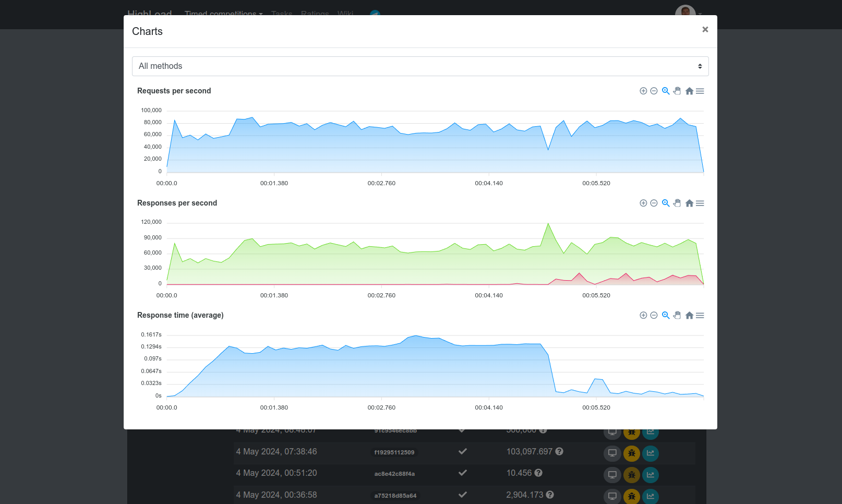Viewport: 842px width, 504px height.
Task: Open monitor view for row ac8e42c88f4a
Action: (612, 475)
